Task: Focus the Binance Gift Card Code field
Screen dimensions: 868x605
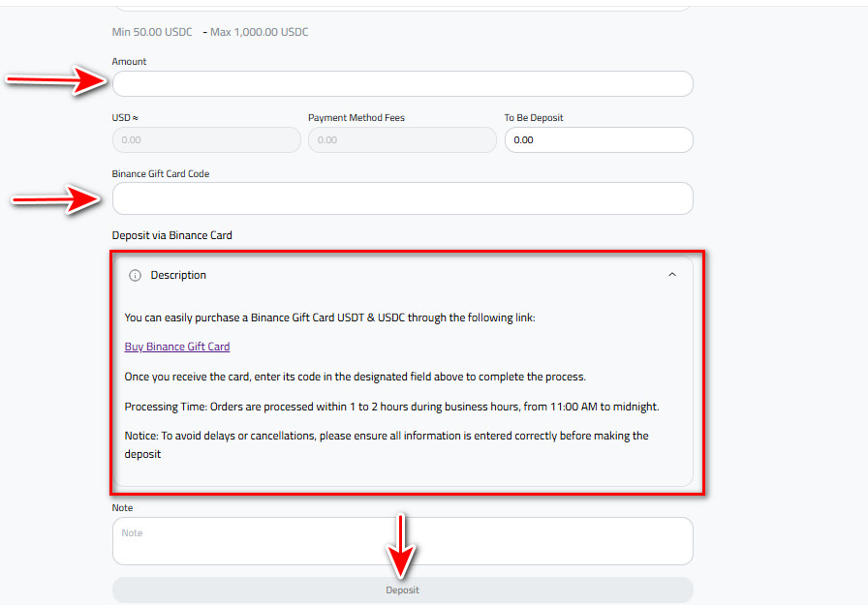Action: click(x=402, y=198)
